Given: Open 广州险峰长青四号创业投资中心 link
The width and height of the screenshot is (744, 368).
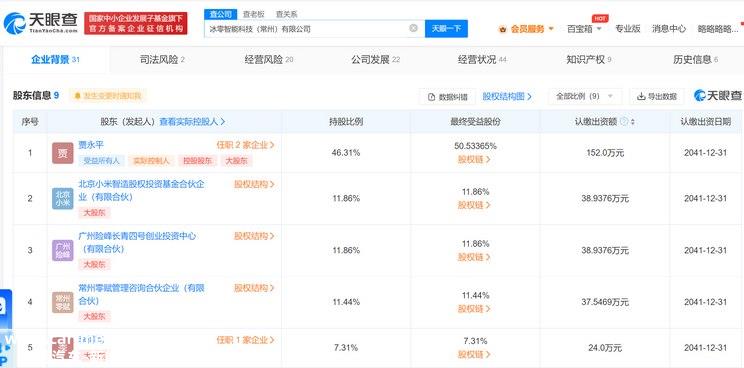Looking at the screenshot, I should 137,242.
